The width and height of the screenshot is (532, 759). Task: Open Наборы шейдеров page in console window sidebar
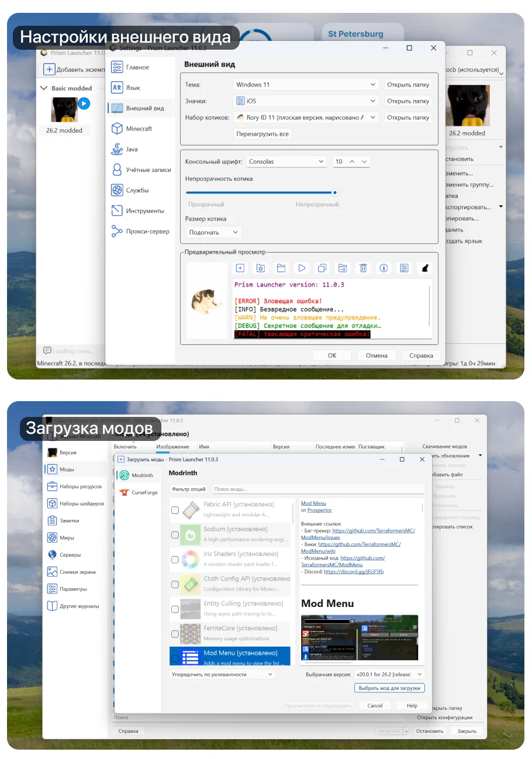(76, 503)
